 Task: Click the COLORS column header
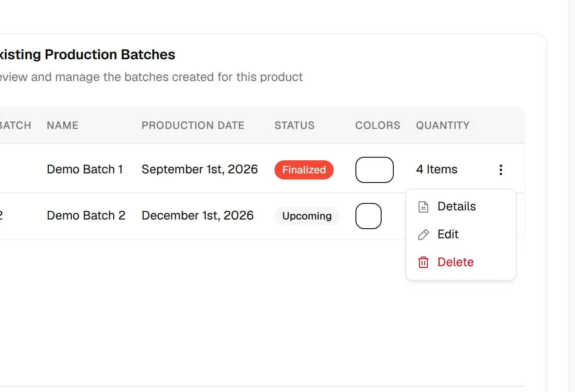point(378,125)
